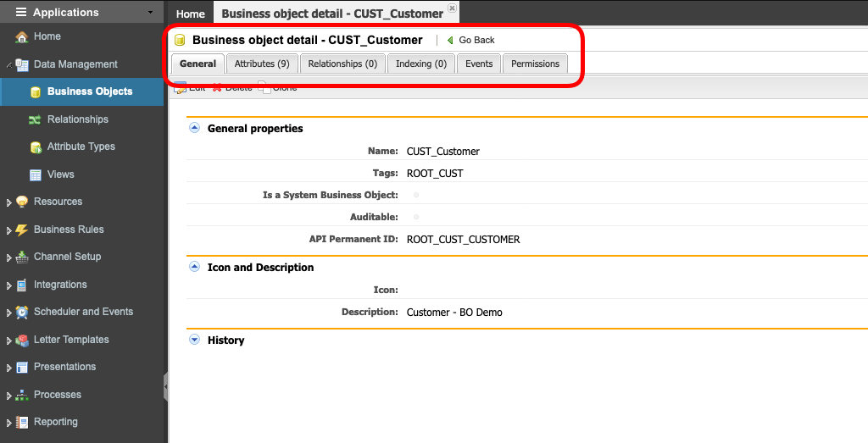Expand the History section

(x=194, y=340)
